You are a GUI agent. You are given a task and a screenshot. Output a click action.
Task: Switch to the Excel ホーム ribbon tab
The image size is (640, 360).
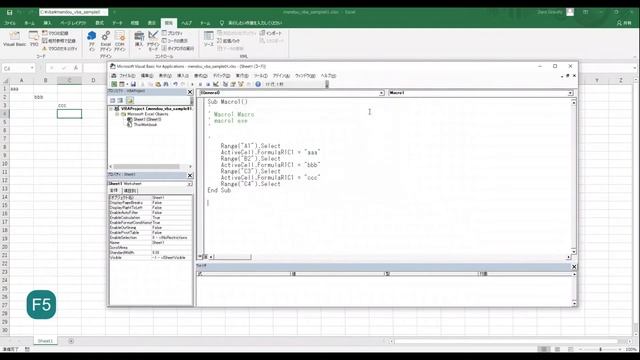click(x=29, y=23)
